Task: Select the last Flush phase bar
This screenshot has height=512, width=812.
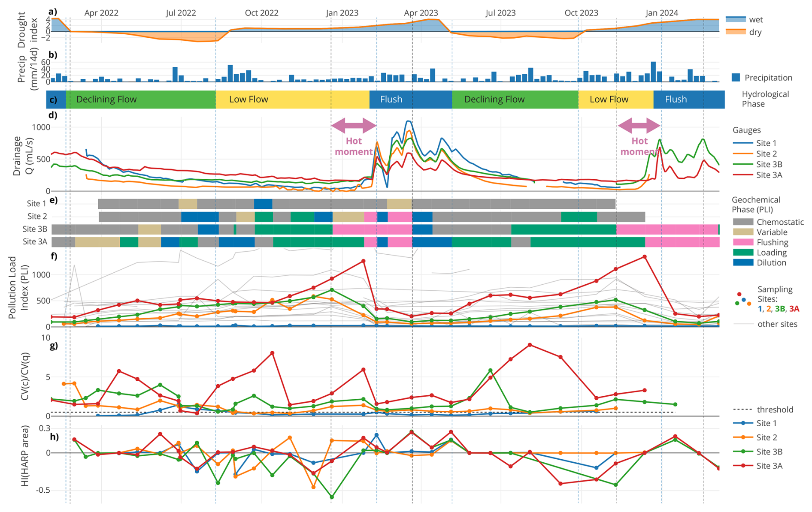Action: pos(688,99)
